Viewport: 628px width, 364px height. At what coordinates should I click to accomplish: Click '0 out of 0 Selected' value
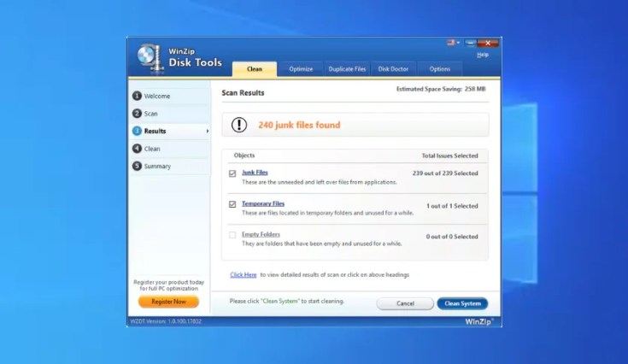click(x=452, y=237)
